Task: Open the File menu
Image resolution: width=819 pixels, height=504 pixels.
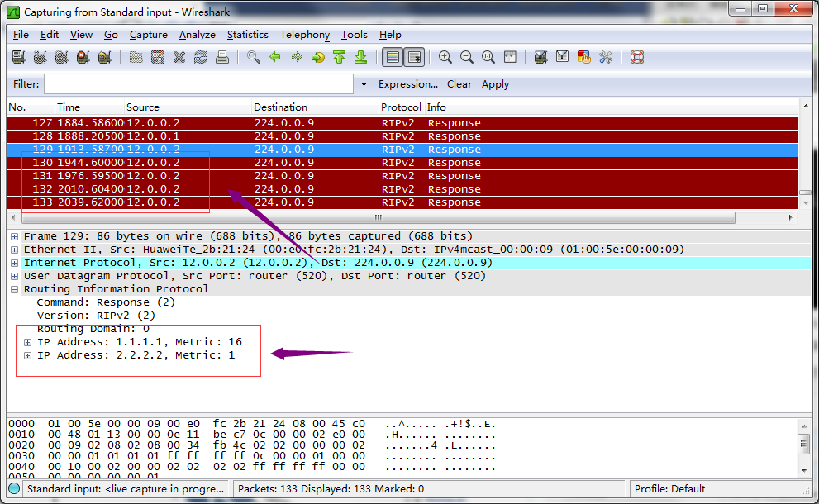Action: coord(21,35)
